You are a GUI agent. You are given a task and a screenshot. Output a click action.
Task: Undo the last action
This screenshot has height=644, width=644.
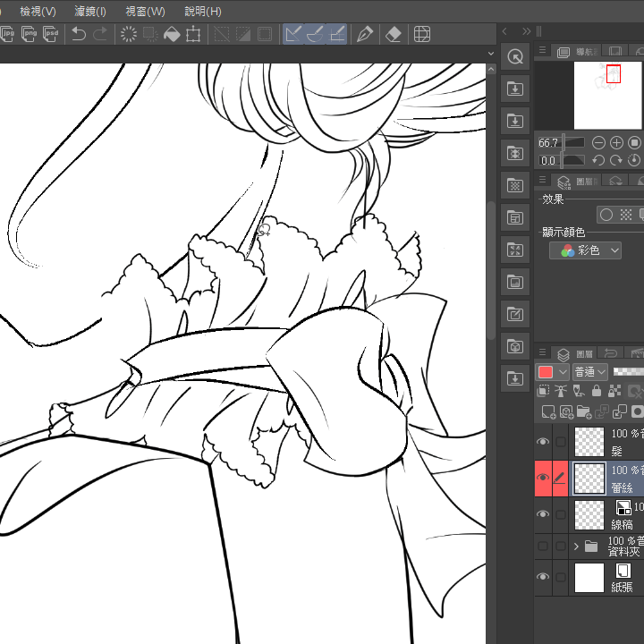(79, 34)
